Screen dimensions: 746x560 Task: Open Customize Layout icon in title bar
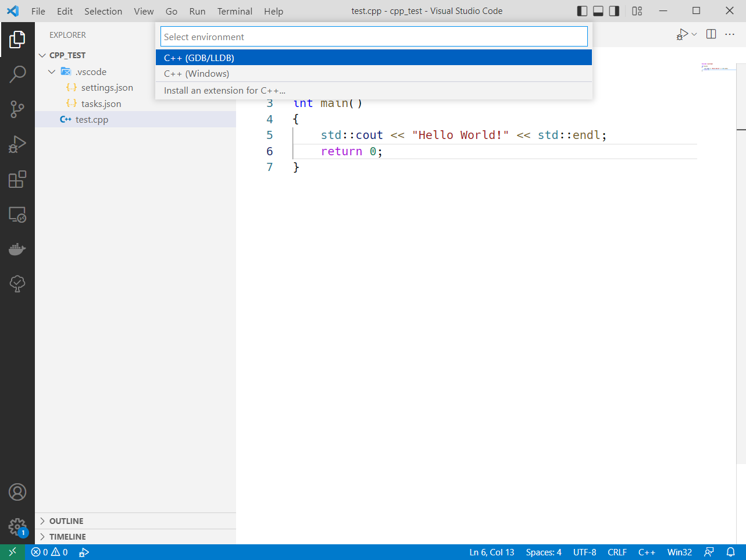pos(637,11)
